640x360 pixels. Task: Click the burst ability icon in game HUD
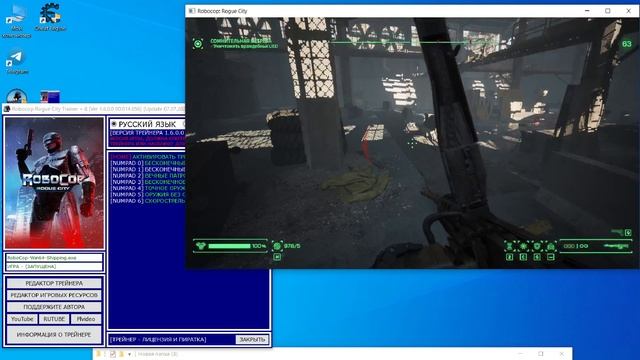click(523, 246)
